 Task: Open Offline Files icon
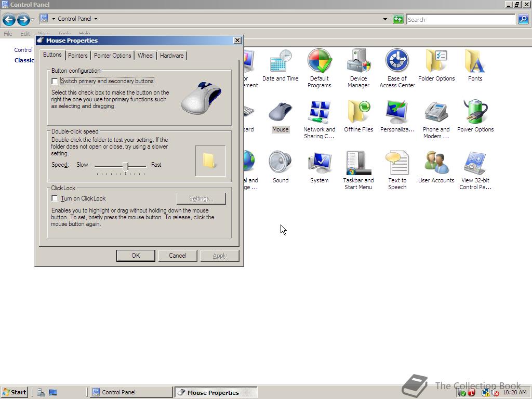pos(358,117)
